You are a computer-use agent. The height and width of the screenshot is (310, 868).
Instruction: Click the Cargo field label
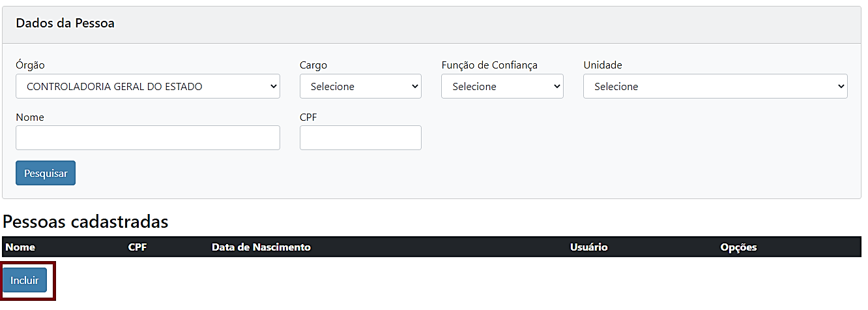coord(313,65)
